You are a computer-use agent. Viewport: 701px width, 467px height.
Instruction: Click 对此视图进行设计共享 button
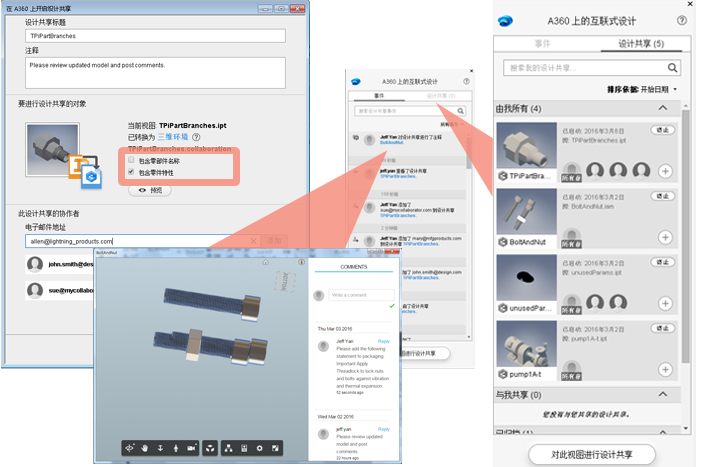(591, 454)
